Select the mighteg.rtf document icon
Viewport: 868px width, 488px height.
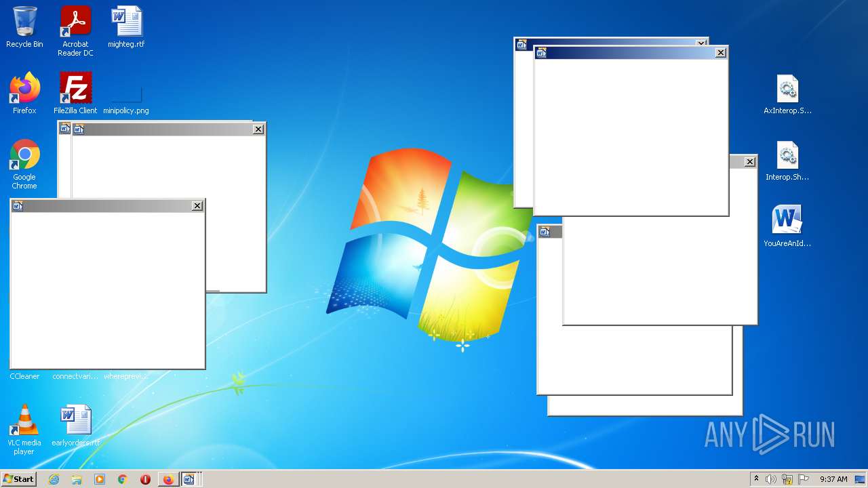tap(126, 28)
